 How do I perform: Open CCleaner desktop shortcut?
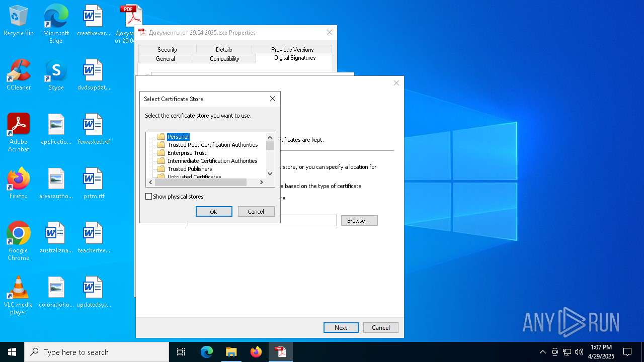coord(19,75)
